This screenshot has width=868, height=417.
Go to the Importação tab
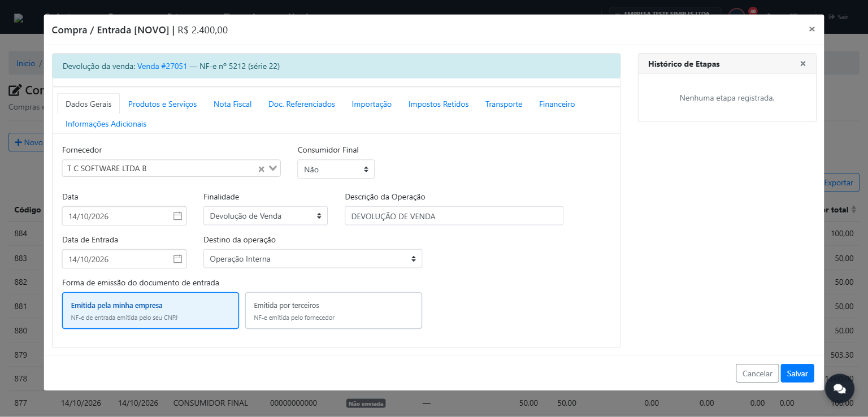tap(372, 104)
